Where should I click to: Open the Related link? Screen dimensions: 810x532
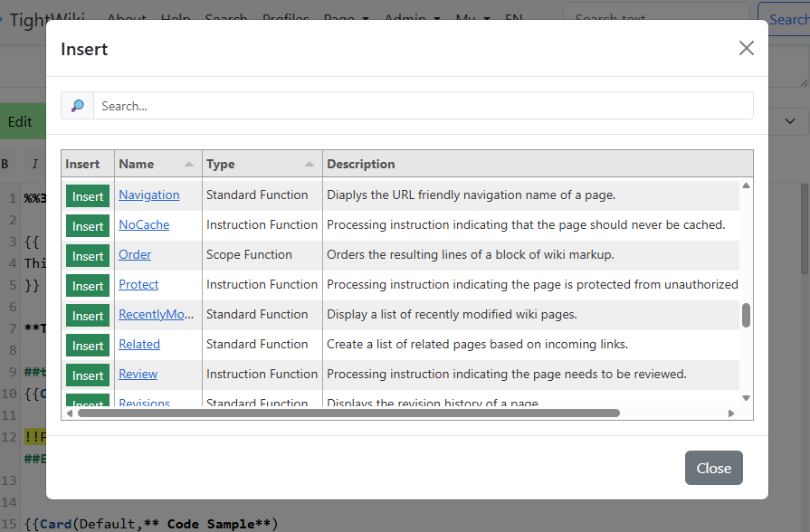point(139,344)
